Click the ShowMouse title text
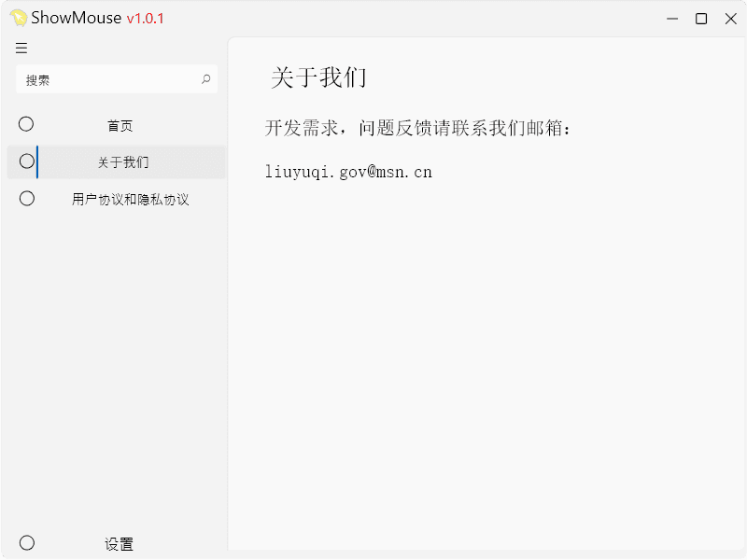 click(77, 18)
